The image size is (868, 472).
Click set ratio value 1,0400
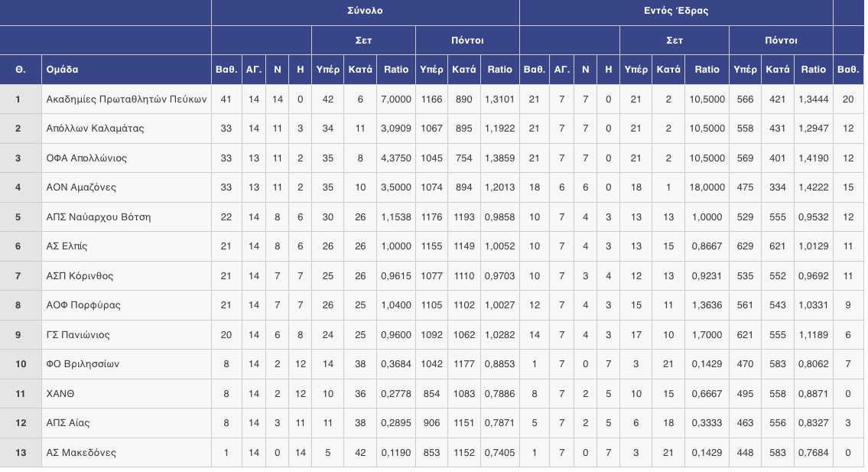pyautogui.click(x=396, y=304)
